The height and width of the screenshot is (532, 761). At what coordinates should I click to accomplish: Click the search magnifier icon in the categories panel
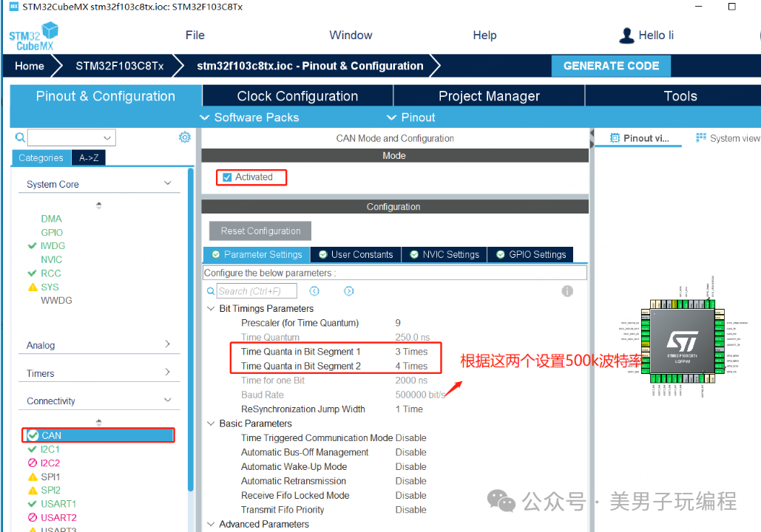point(20,137)
